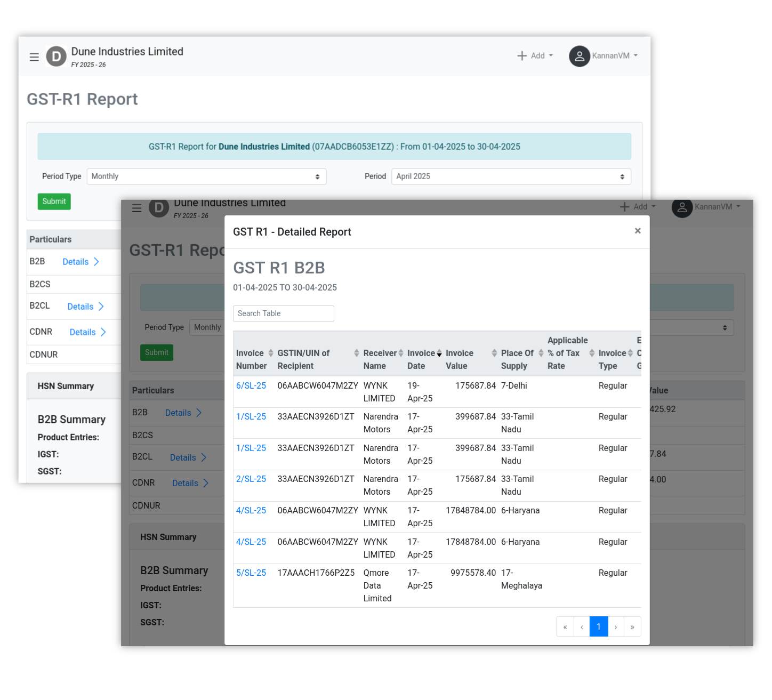
Task: Click the Dune Industries 'D' logo
Action: pos(56,57)
